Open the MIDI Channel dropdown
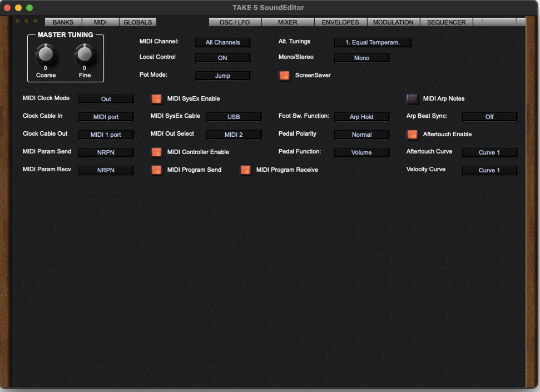The height and width of the screenshot is (392, 540). click(222, 42)
